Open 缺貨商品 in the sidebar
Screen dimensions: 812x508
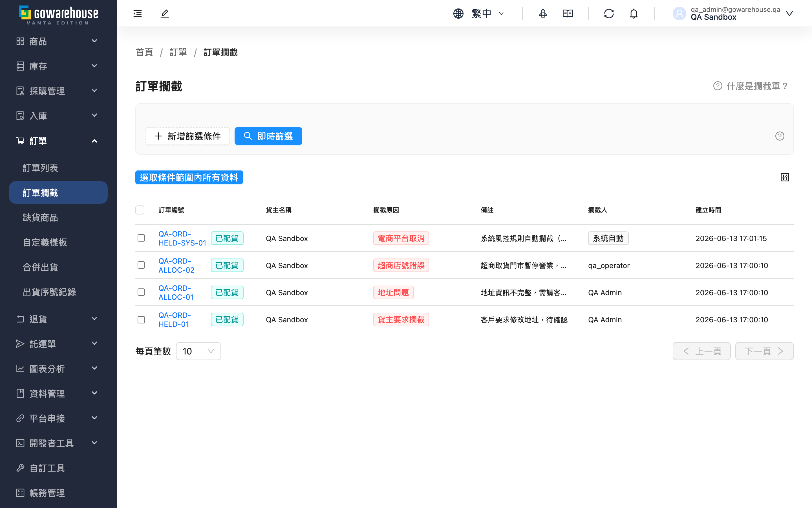[58, 217]
